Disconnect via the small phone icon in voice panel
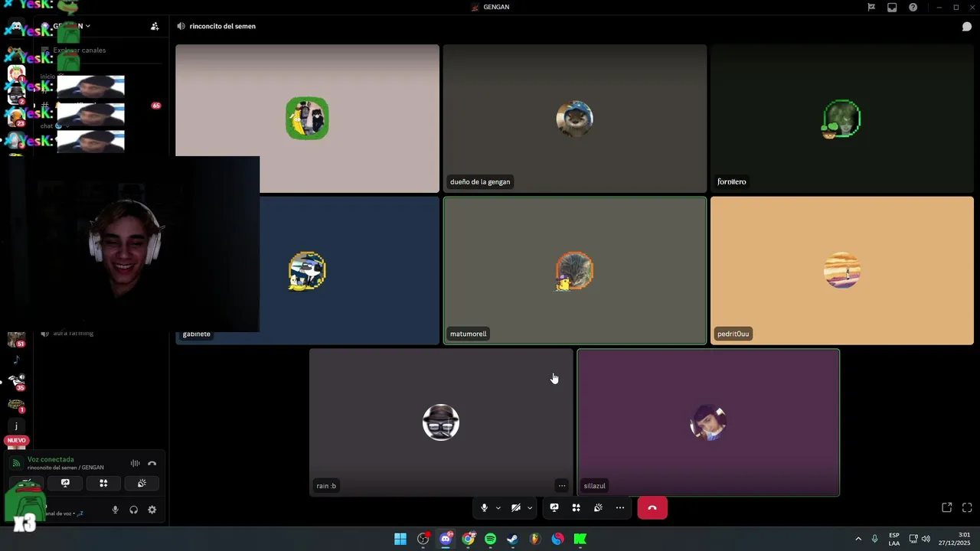980x551 pixels. 152,463
